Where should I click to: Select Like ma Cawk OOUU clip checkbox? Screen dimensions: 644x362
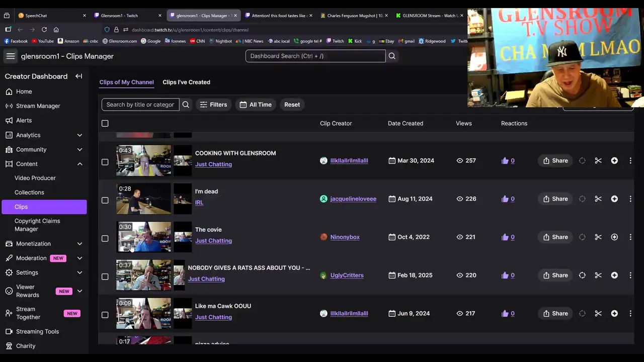click(105, 315)
